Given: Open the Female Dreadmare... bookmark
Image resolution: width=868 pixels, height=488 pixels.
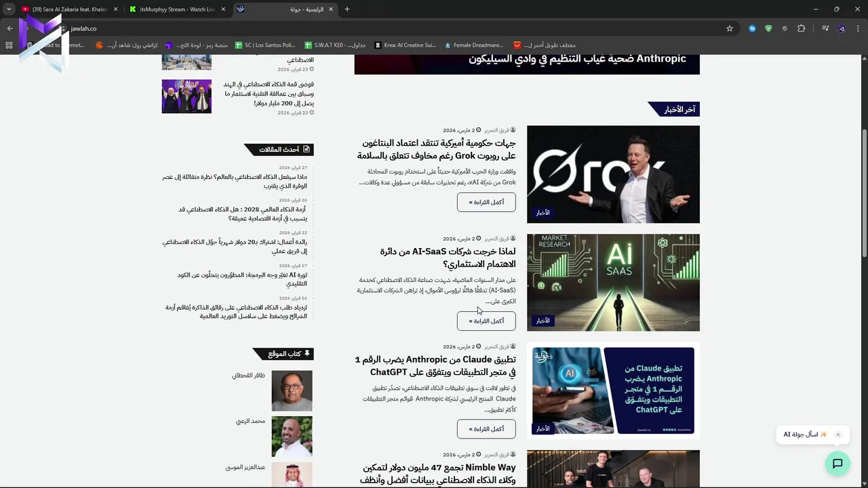Looking at the screenshot, I should click(x=473, y=45).
